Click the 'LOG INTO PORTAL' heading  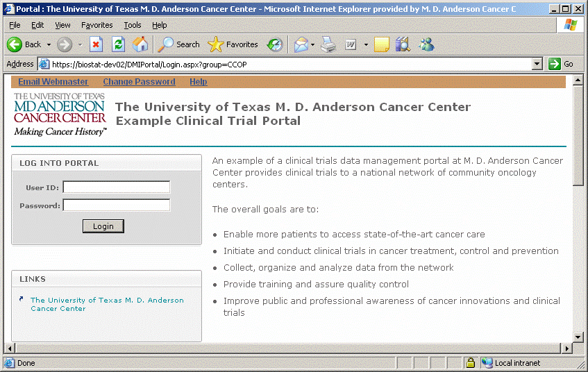pos(59,163)
